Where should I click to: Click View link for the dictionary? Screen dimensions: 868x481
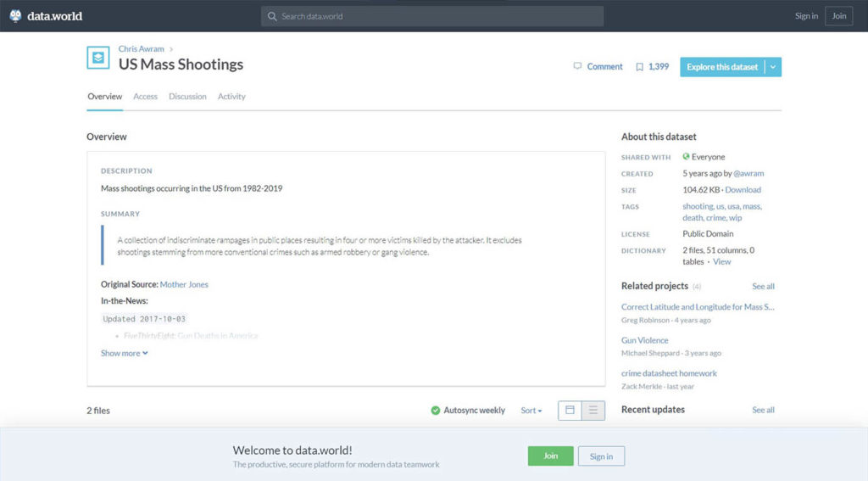[x=722, y=261]
